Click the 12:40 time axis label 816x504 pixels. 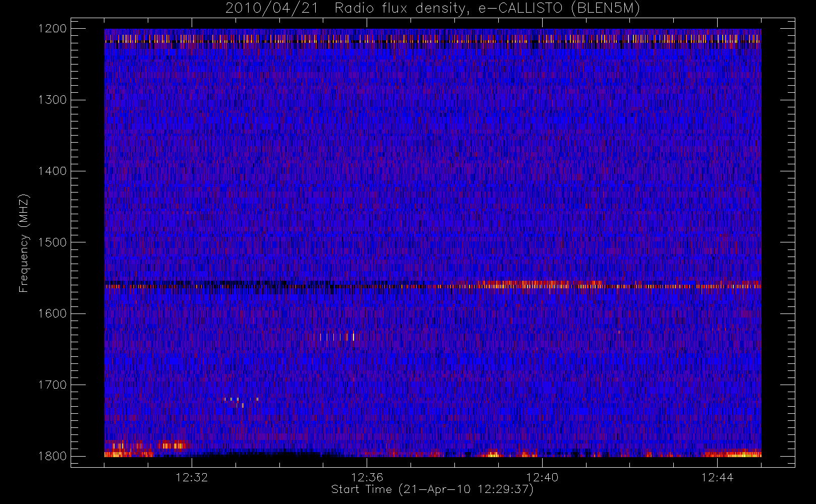[x=542, y=477]
